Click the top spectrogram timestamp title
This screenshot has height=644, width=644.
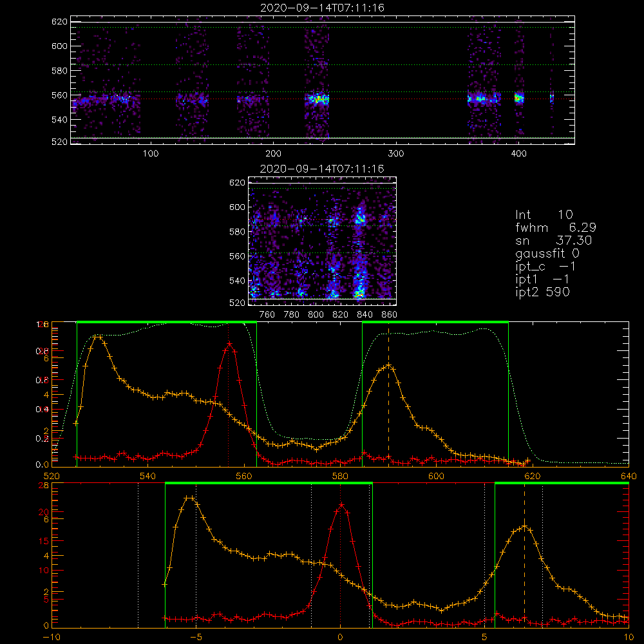(323, 8)
